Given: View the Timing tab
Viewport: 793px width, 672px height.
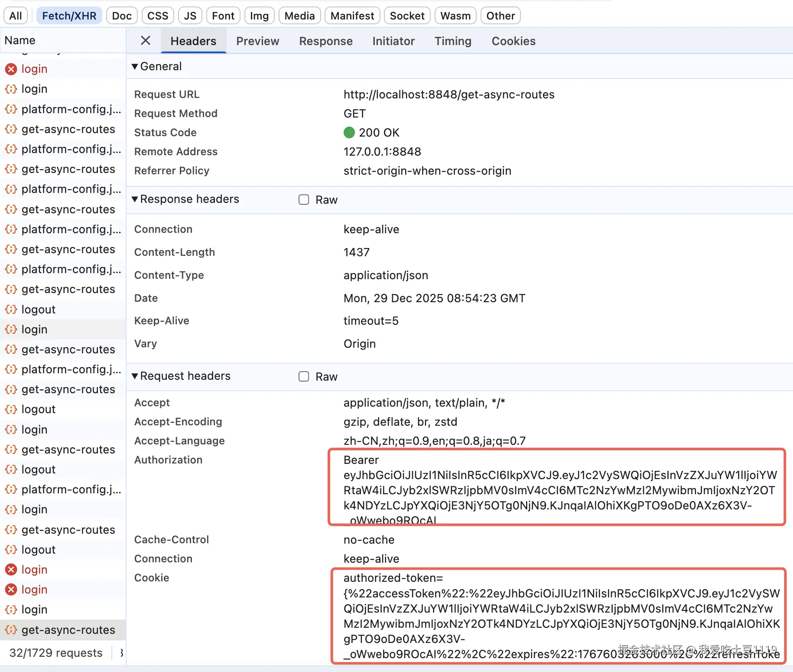Looking at the screenshot, I should pos(453,41).
